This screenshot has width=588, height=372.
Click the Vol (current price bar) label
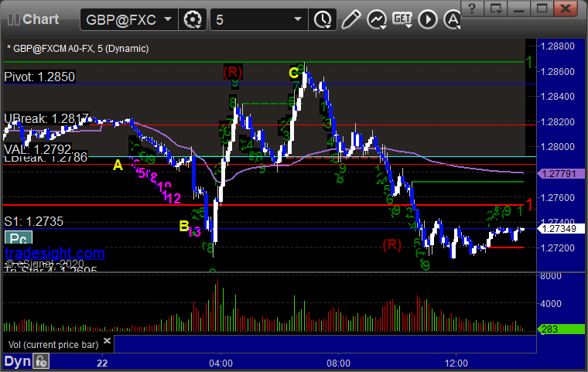click(x=53, y=345)
